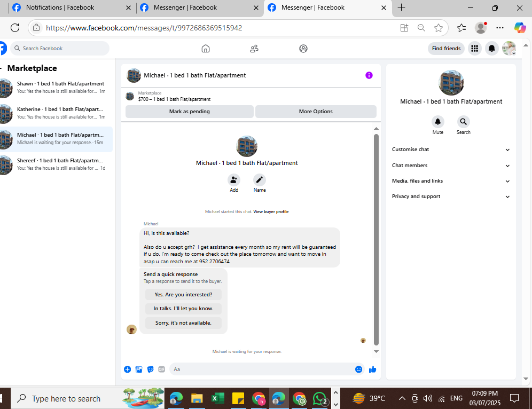This screenshot has height=409, width=532.
Task: Open the volume control in system tray
Action: click(x=428, y=398)
